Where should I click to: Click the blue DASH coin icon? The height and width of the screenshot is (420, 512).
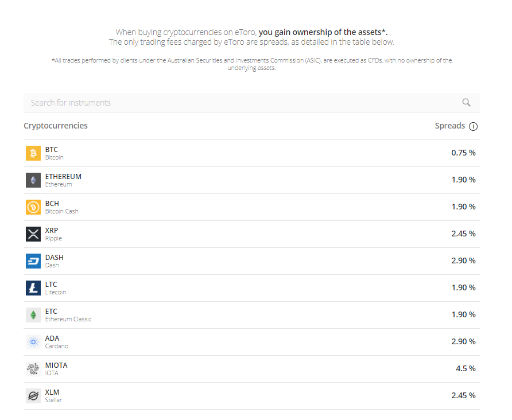pyautogui.click(x=33, y=261)
